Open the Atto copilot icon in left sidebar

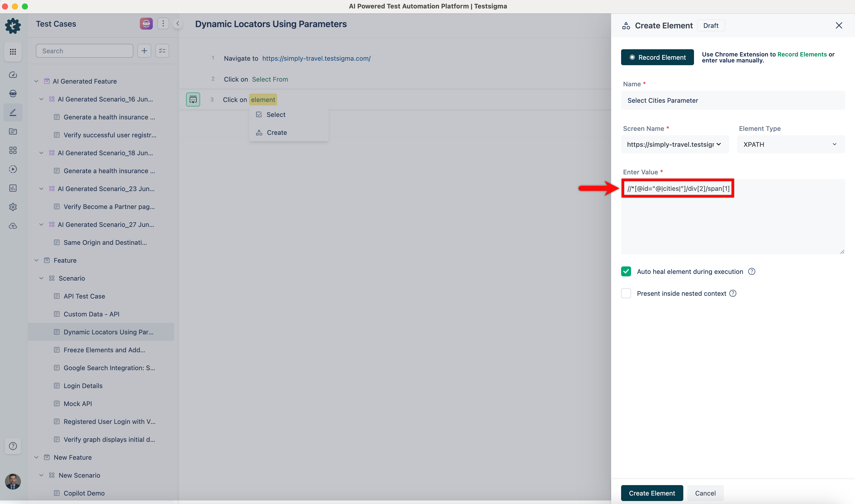[x=13, y=93]
